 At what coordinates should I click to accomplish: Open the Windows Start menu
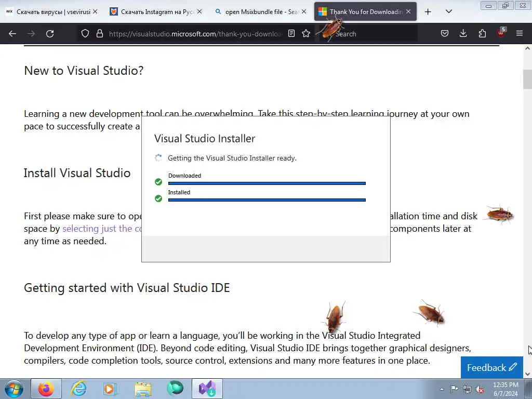coord(14,389)
